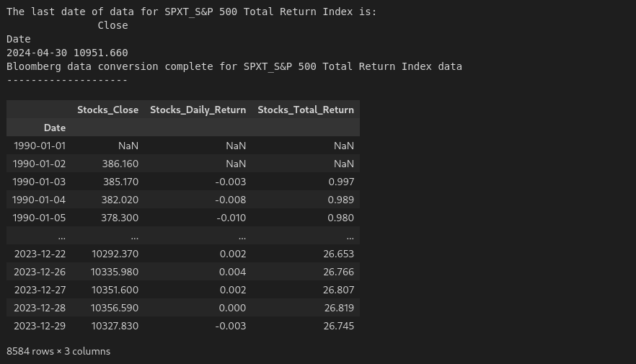The height and width of the screenshot is (364, 636).
Task: Click the total return 26.819
Action: pyautogui.click(x=339, y=308)
